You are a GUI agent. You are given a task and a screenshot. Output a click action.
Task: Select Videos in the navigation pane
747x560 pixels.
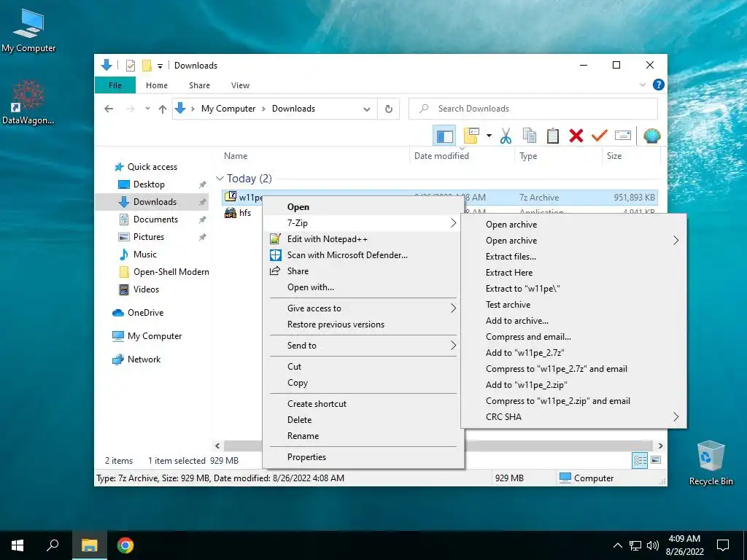(x=146, y=289)
